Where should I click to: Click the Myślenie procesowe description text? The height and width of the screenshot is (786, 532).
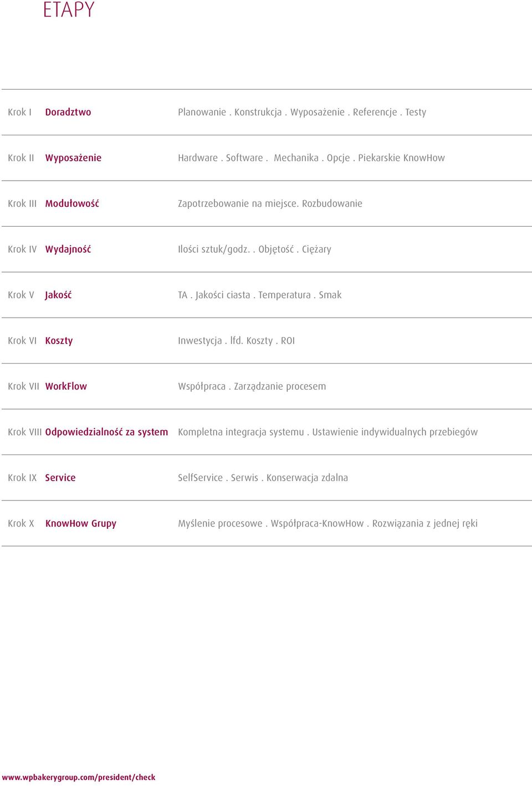(x=328, y=524)
